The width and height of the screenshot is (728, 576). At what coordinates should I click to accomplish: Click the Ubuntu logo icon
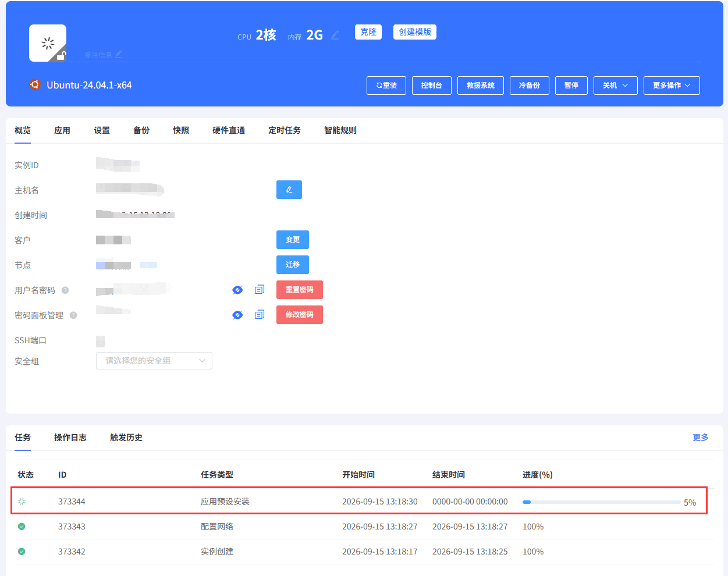point(35,84)
